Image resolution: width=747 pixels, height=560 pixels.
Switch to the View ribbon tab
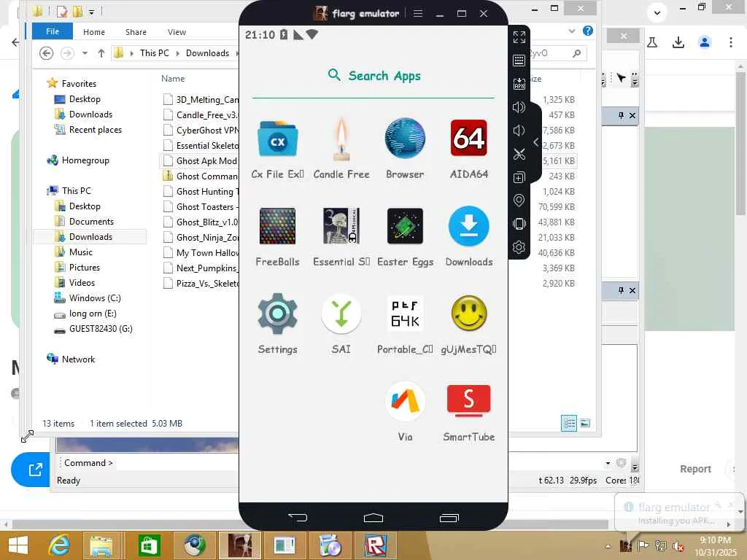pos(177,32)
